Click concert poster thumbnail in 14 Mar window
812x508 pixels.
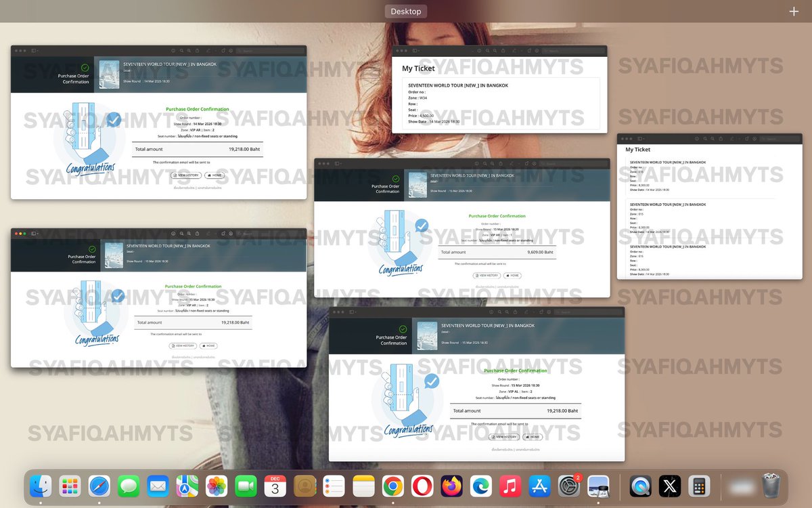point(109,75)
